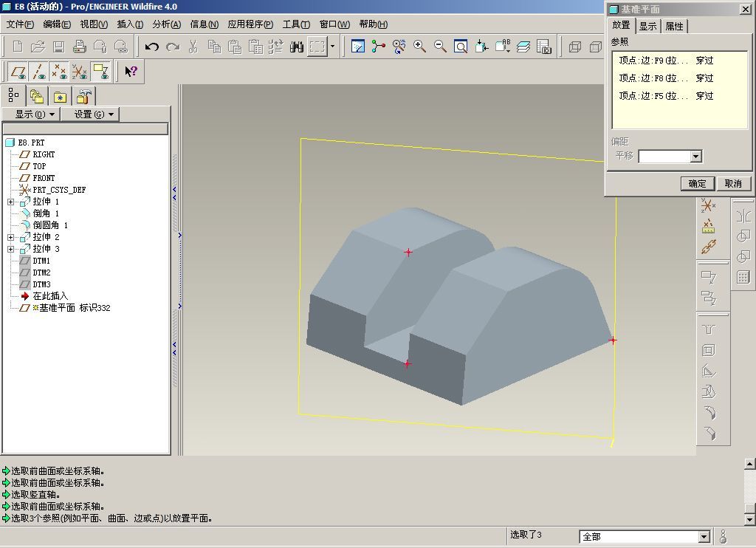Image resolution: width=756 pixels, height=548 pixels.
Task: Click the Reorient view icon
Action: point(481,47)
